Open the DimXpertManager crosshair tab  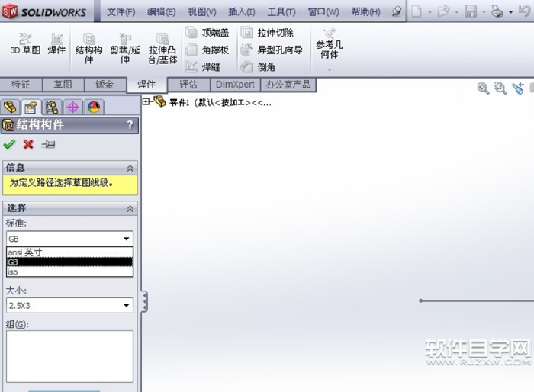(72, 108)
